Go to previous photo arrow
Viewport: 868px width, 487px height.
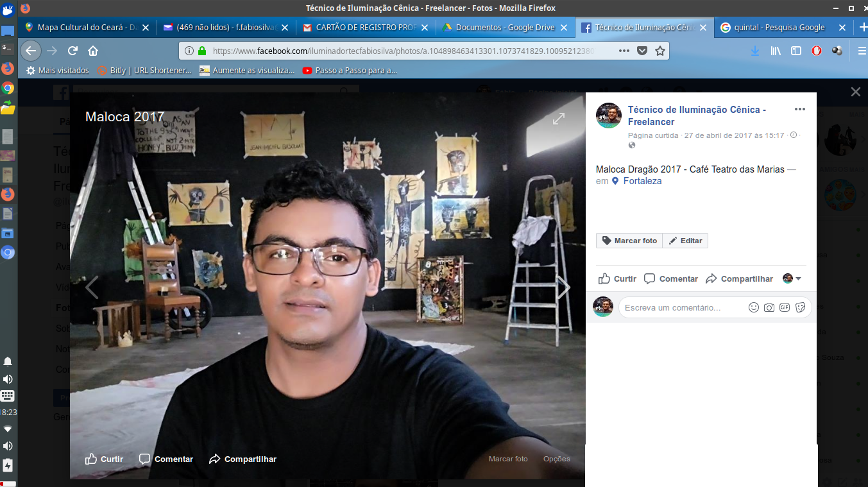click(92, 287)
